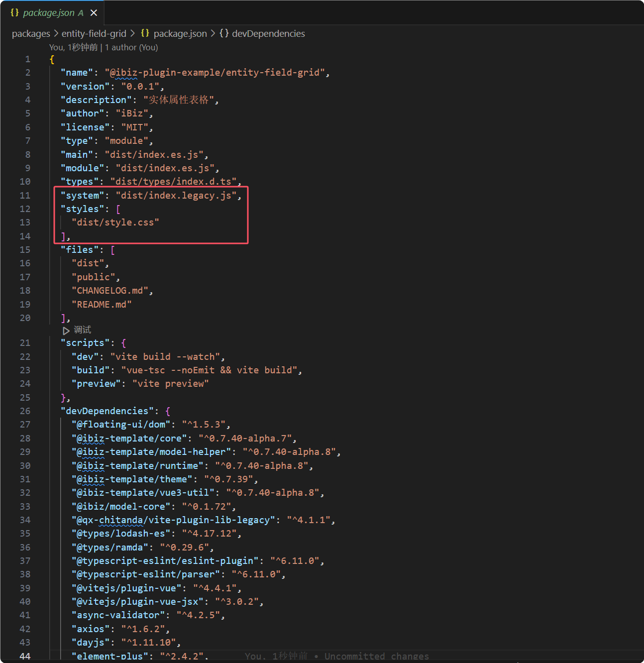Image resolution: width=644 pixels, height=663 pixels.
Task: Click the 调试 code lens label
Action: (83, 330)
